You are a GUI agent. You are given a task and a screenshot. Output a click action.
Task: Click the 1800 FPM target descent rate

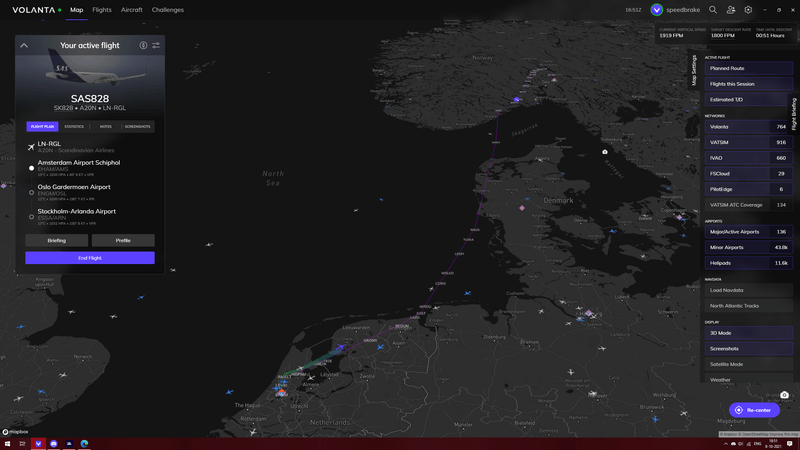coord(722,36)
